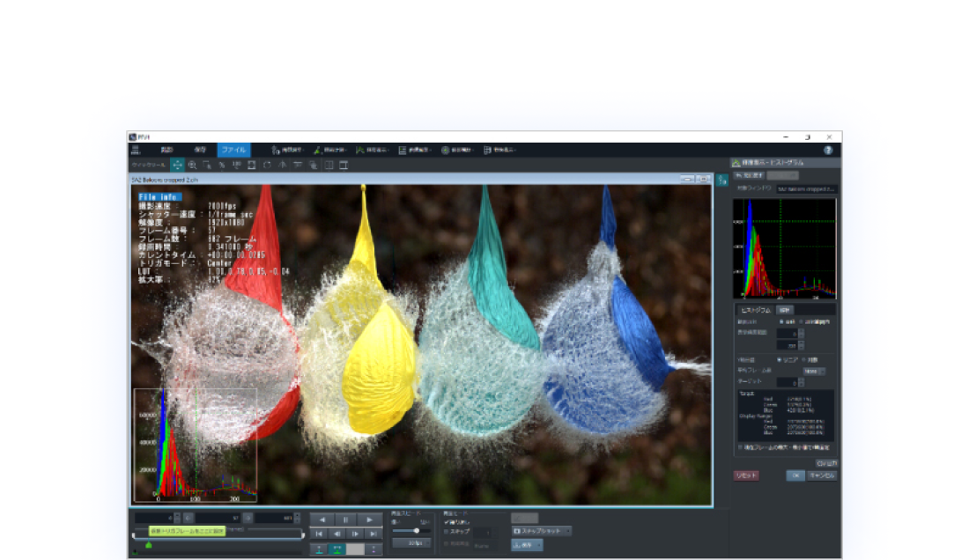Viewport: 969px width, 560px height.
Task: Enable the skip playback checkbox
Action: 447,532
